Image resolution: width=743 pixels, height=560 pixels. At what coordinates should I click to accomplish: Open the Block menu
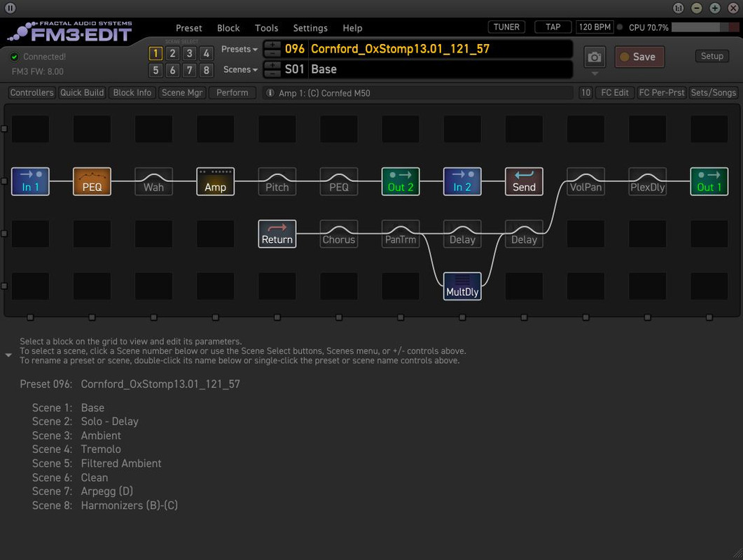point(228,28)
